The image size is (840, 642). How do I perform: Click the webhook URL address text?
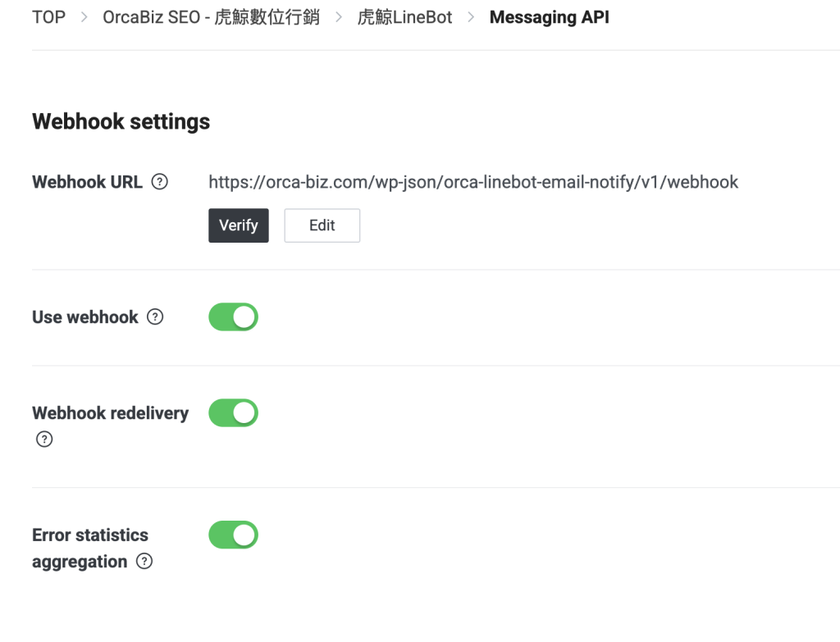click(473, 182)
